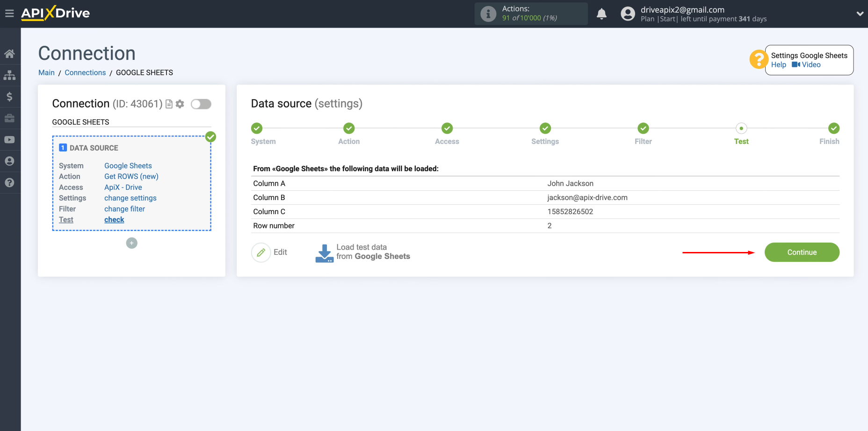Click the plus button below the Data Source block
Screen dimensions: 868x431
131,243
